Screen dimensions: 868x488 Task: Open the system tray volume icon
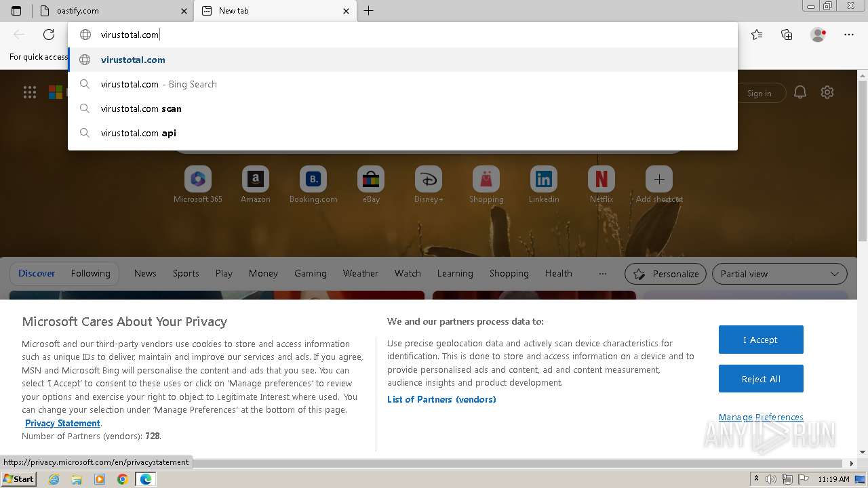pos(771,479)
